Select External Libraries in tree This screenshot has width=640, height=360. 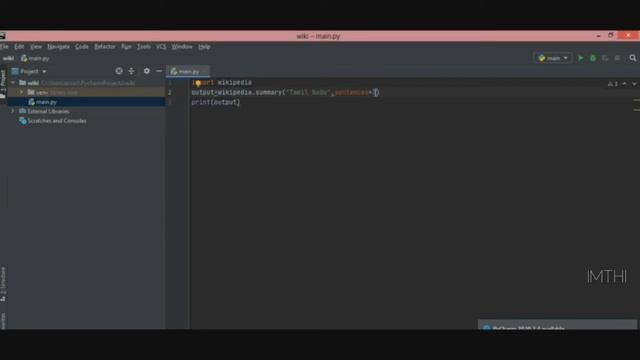[48, 111]
